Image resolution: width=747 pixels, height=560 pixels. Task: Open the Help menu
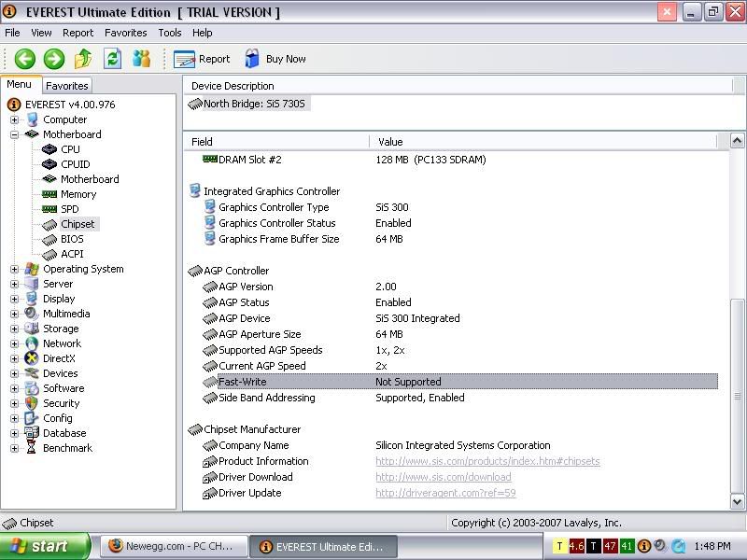(203, 33)
